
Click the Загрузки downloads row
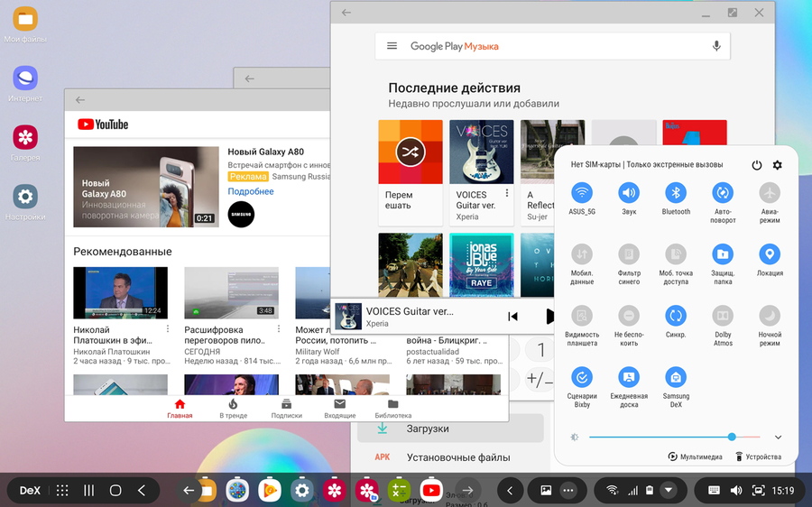click(450, 429)
